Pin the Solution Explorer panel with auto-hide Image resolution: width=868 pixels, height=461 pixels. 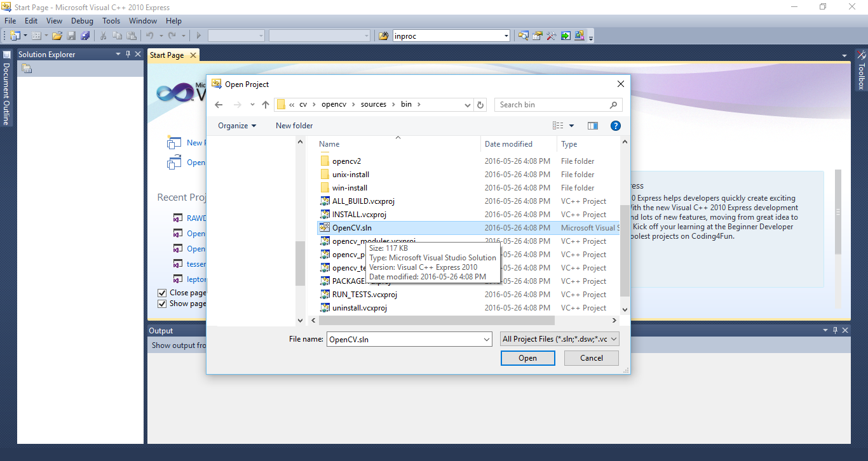[128, 55]
